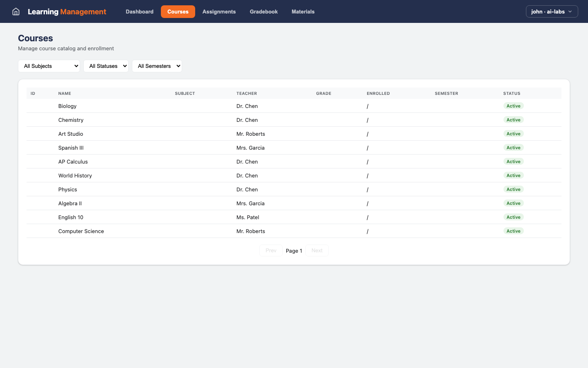Navigate to the Gradebook
588x368 pixels.
click(x=263, y=11)
